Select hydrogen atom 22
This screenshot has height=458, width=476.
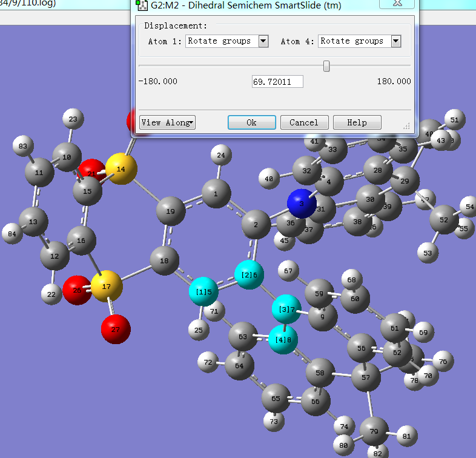(51, 294)
